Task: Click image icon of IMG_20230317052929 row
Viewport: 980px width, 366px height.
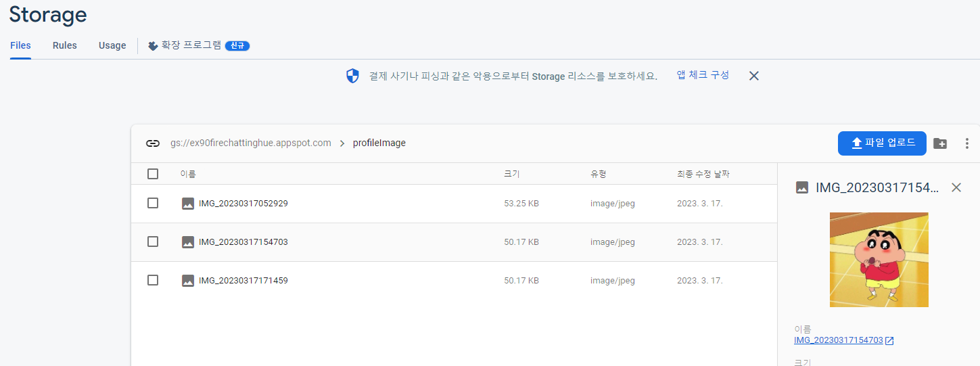Action: pos(188,204)
